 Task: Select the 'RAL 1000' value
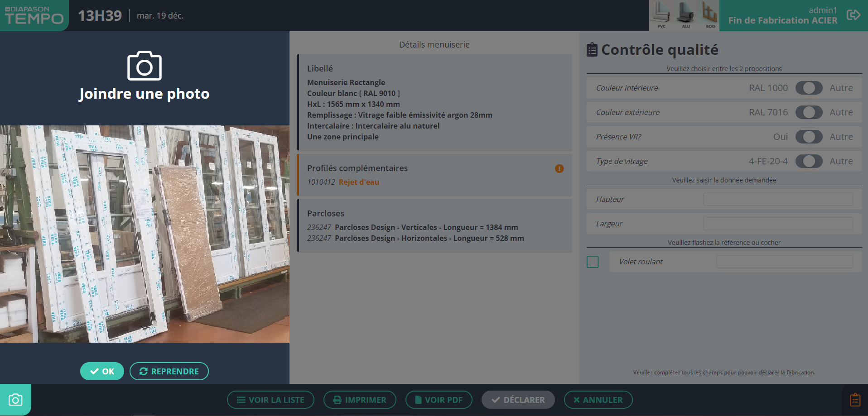(x=768, y=88)
